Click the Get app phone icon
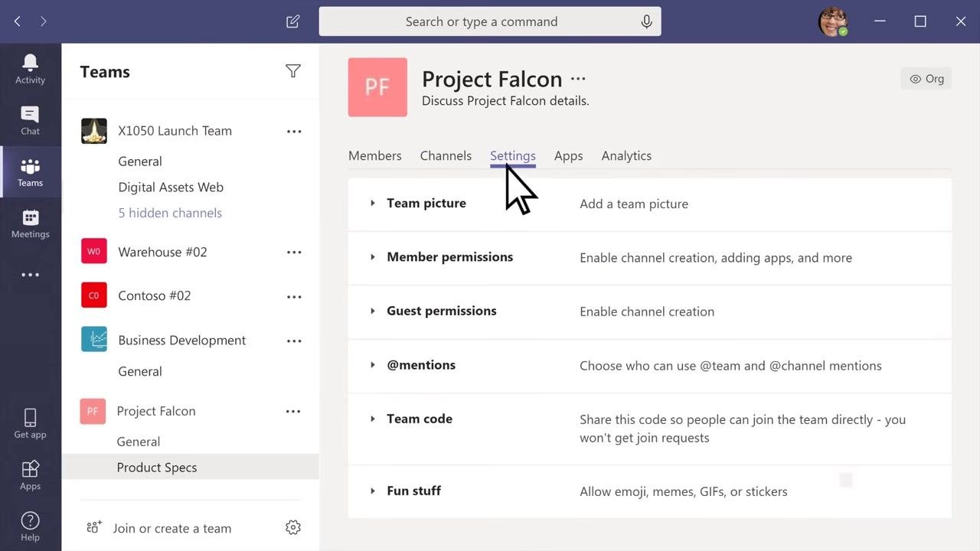The height and width of the screenshot is (551, 980). pyautogui.click(x=30, y=417)
